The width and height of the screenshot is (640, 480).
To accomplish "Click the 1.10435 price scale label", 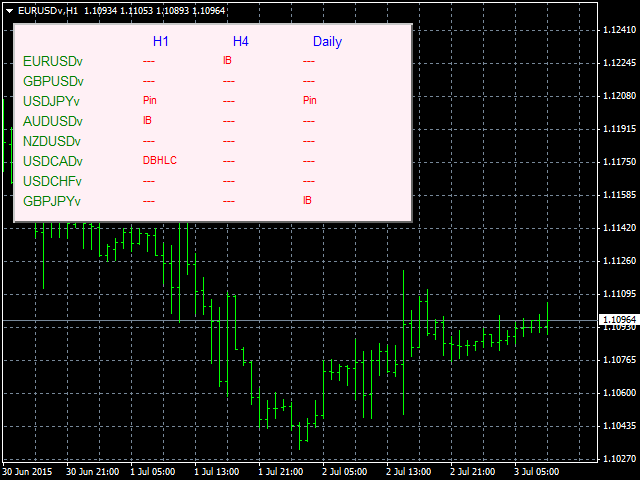I will click(x=620, y=426).
